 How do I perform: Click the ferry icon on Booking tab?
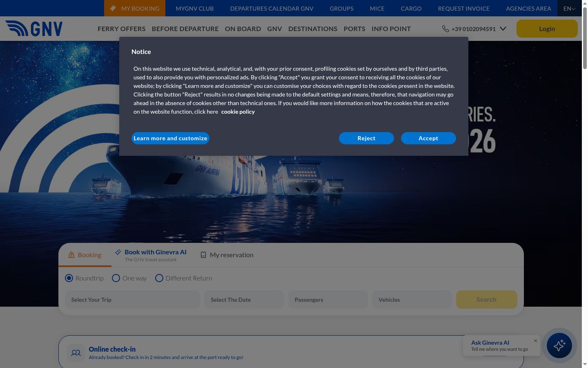[x=71, y=255]
